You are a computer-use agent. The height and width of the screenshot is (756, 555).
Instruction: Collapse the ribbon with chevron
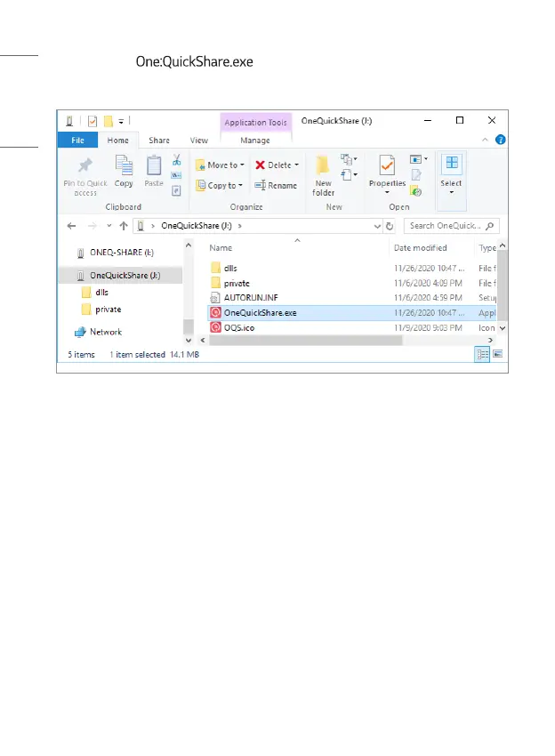(x=485, y=140)
